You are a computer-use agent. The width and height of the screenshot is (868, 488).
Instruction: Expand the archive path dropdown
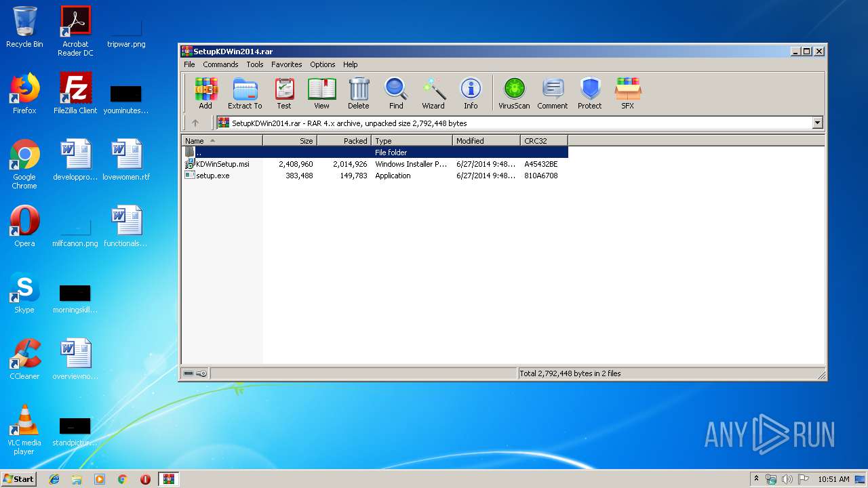click(x=817, y=123)
